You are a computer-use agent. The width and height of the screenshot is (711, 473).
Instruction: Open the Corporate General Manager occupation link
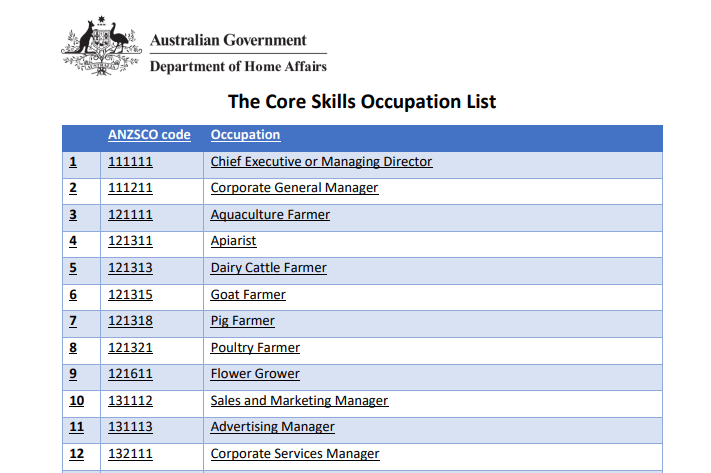[294, 188]
